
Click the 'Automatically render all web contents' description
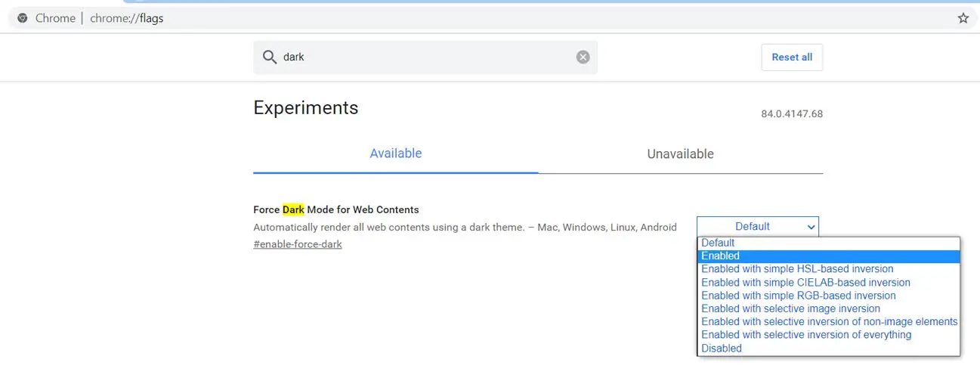(x=465, y=227)
